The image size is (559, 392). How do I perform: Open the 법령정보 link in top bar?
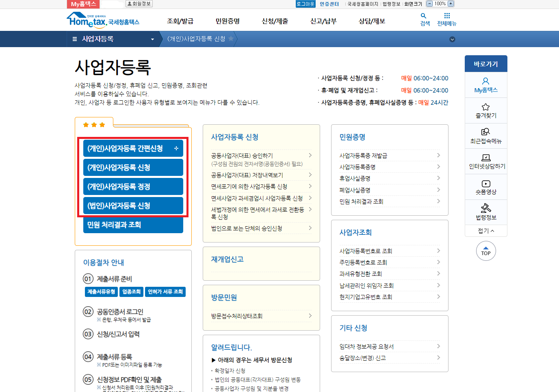[x=391, y=4]
